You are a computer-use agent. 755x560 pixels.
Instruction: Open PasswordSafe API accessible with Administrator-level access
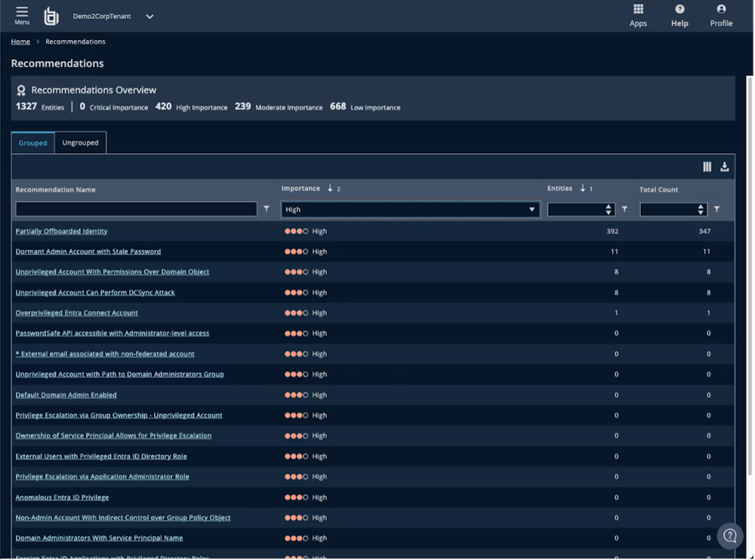(112, 333)
